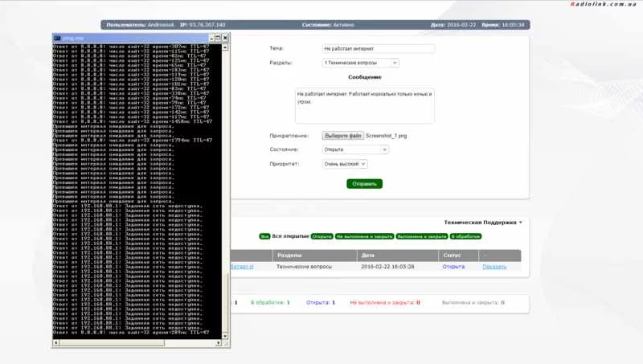Minimize the ping.exe console window
The height and width of the screenshot is (364, 643).
click(x=210, y=38)
